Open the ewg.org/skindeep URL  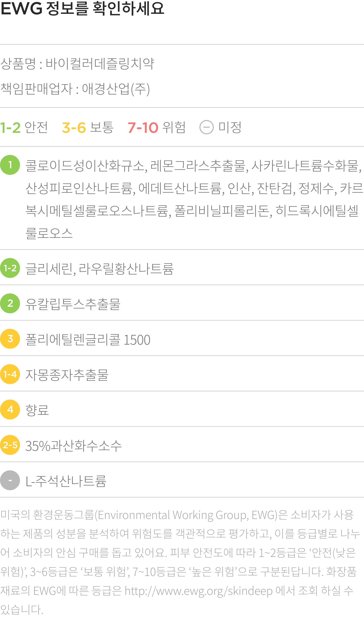coord(199,591)
